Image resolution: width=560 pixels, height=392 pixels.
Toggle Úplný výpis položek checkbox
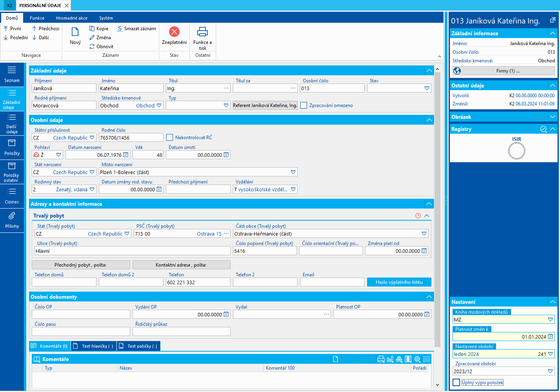pos(456,383)
